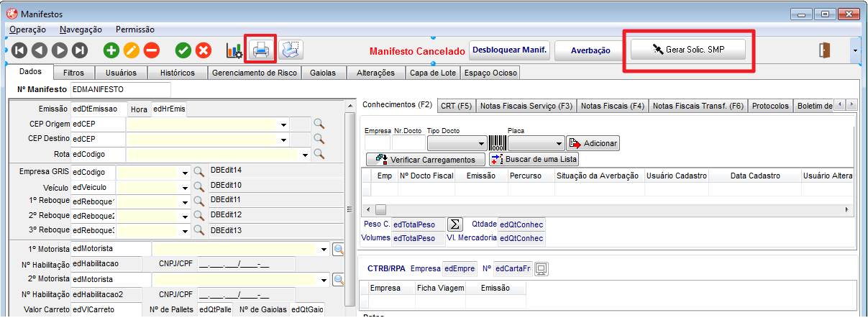Viewport: 868px width, 318px height.
Task: Open the Rota dropdown list
Action: [305, 155]
